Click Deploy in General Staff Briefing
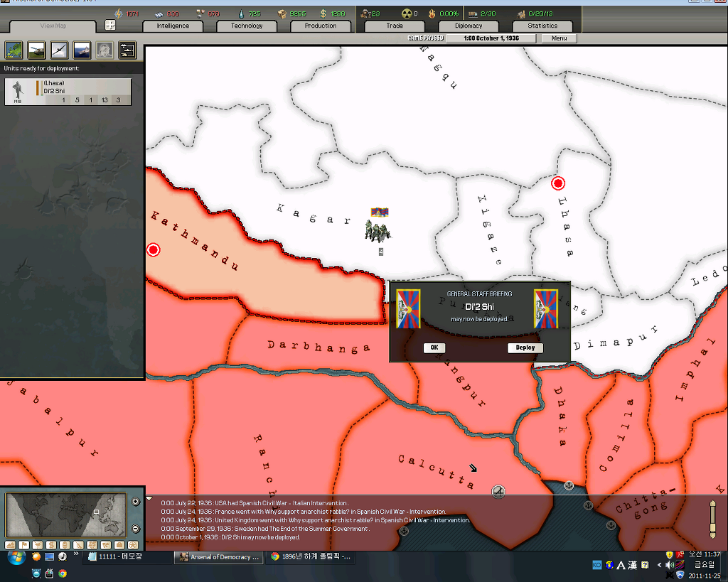The height and width of the screenshot is (582, 728). coord(525,347)
